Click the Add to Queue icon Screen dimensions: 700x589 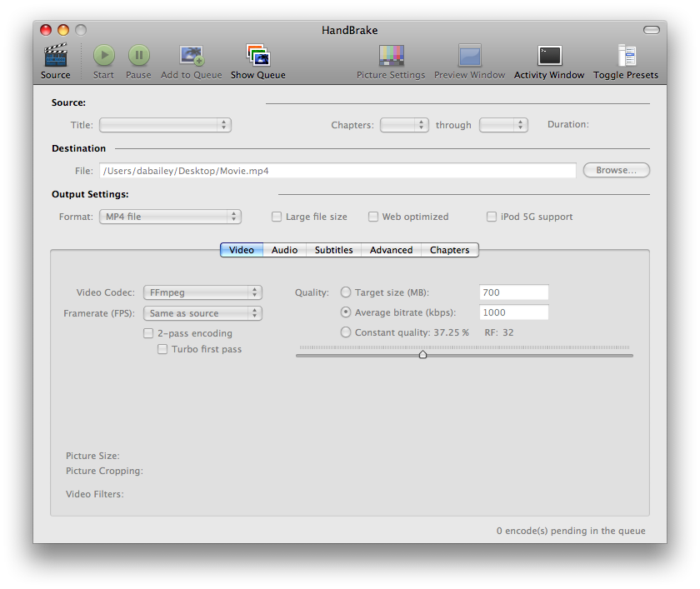click(x=192, y=55)
